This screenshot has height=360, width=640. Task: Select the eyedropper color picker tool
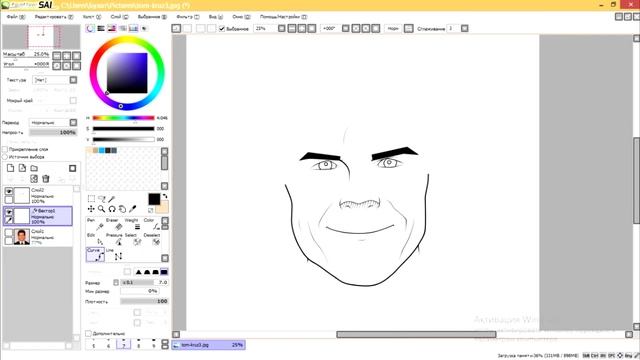132,209
